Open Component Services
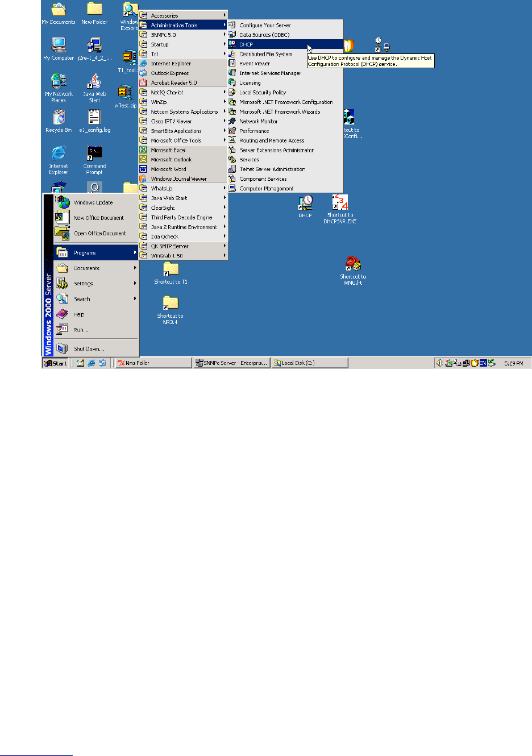Viewport: 532px width, 756px height. tap(285, 178)
